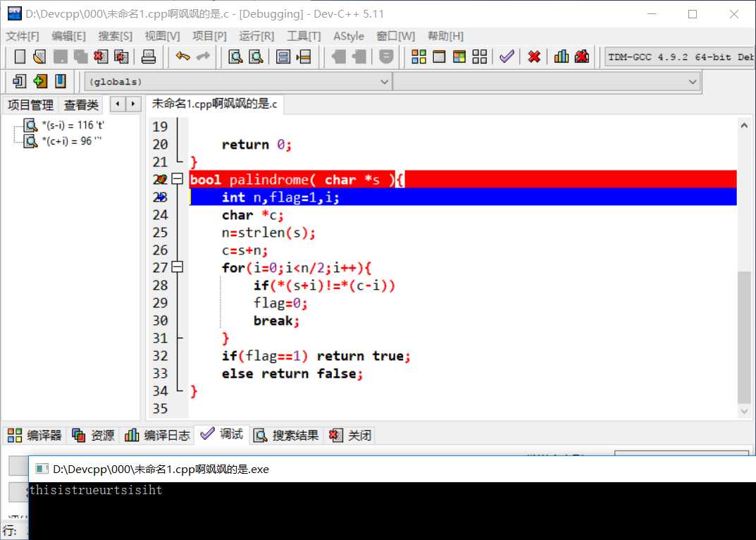
Task: Open Find with the magnifier toolbar icon
Action: pyautogui.click(x=235, y=57)
